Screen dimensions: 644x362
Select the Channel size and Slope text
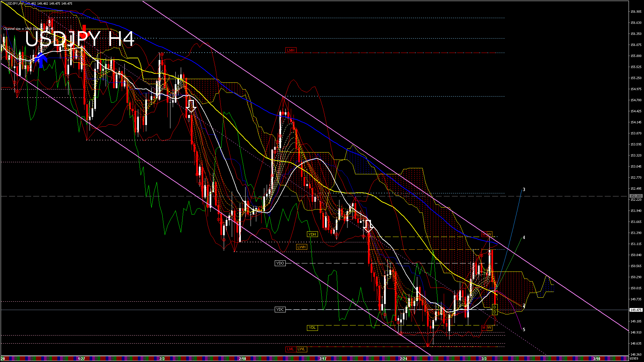click(x=29, y=29)
